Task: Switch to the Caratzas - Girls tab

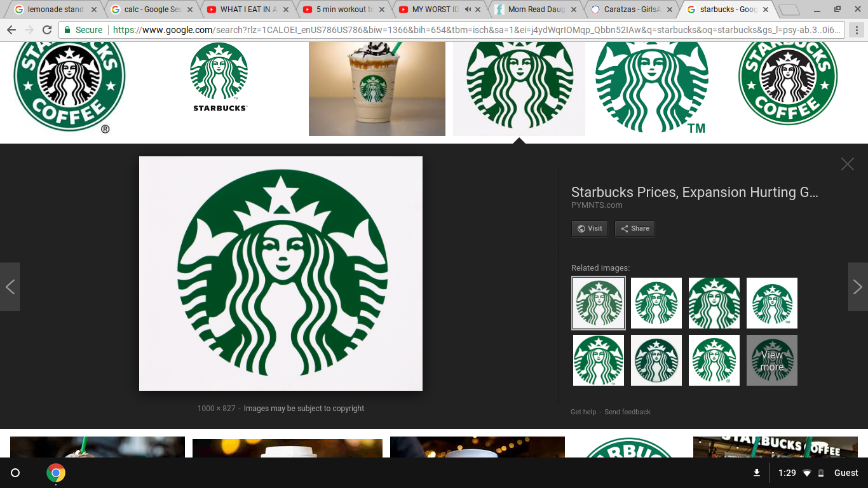Action: pyautogui.click(x=633, y=10)
